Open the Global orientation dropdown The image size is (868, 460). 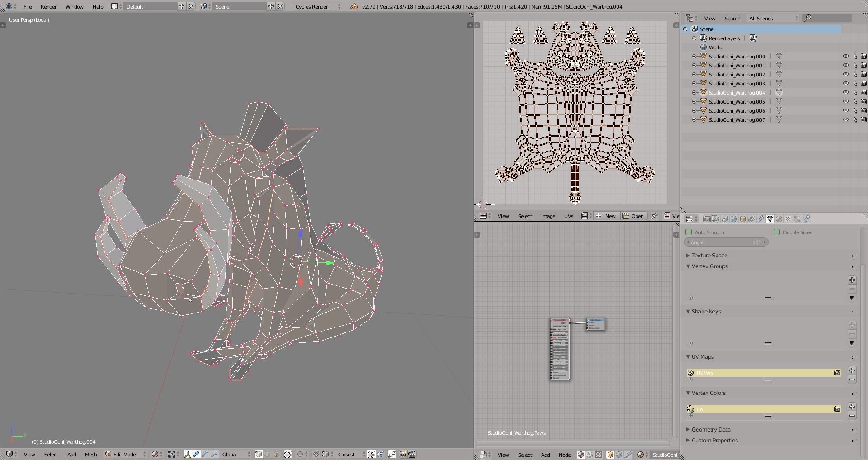click(236, 455)
